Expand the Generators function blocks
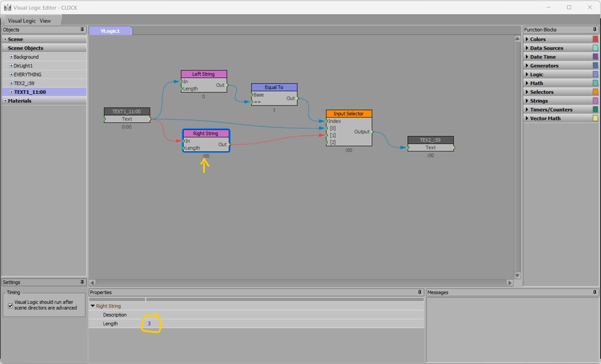Screen dimensions: 601x364 tap(526, 66)
